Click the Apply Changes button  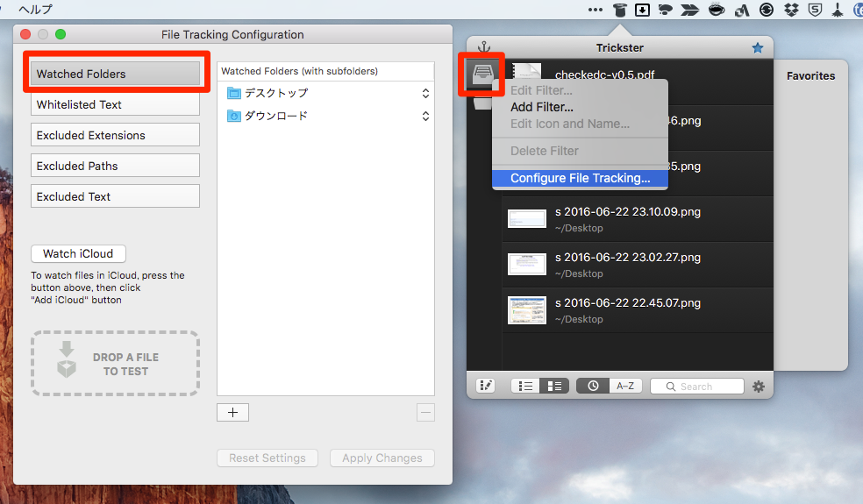[382, 458]
